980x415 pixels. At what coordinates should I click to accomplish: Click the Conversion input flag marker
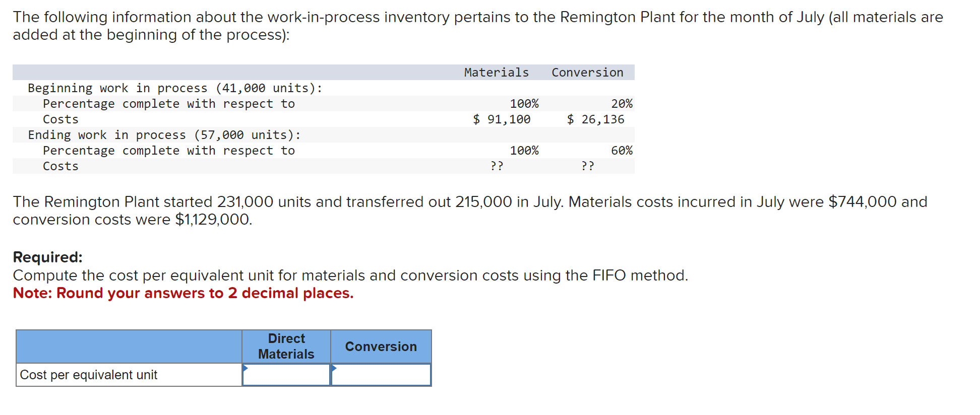[334, 368]
